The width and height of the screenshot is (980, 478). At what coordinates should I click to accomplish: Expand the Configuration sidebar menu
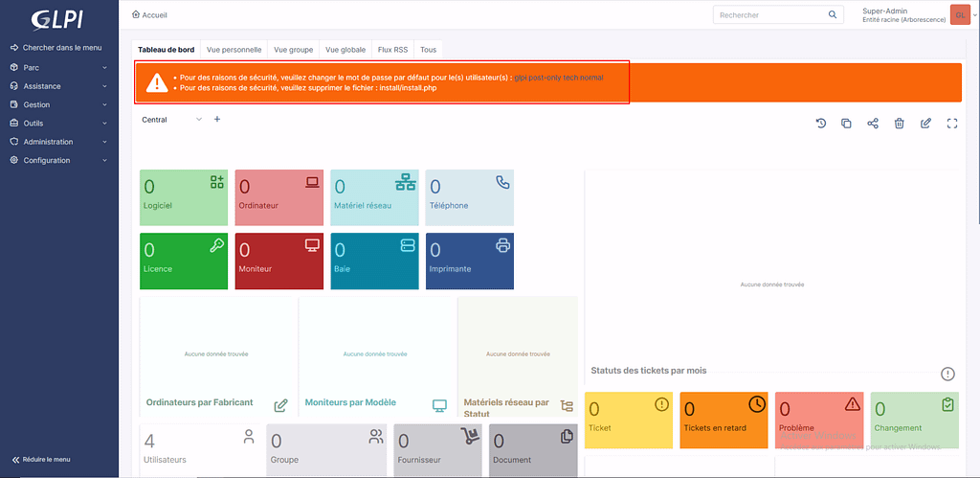[x=57, y=160]
